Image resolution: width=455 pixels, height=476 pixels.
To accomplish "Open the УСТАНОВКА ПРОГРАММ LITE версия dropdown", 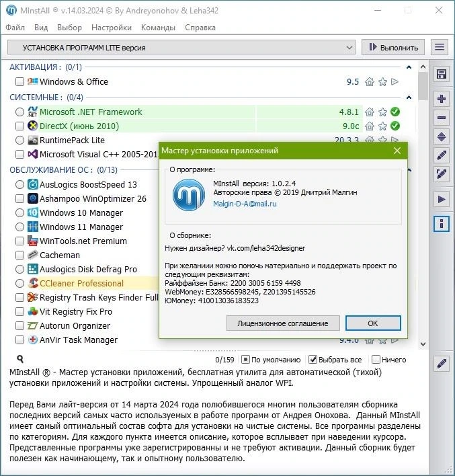I will pyautogui.click(x=181, y=47).
